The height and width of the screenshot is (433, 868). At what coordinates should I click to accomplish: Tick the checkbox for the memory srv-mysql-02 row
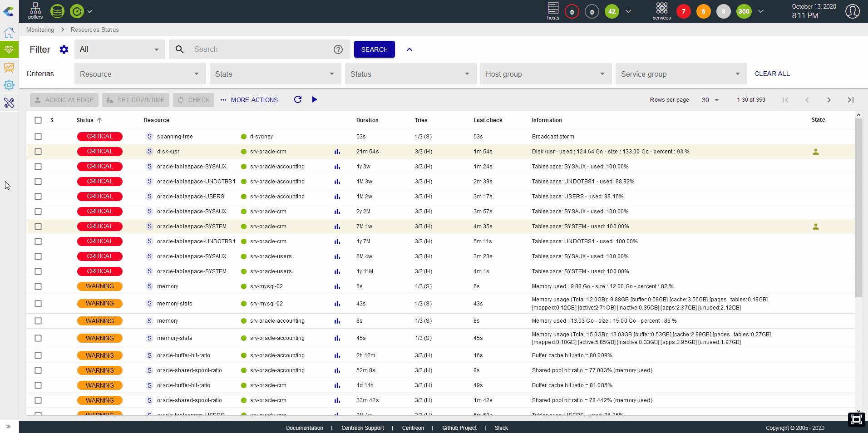point(38,286)
